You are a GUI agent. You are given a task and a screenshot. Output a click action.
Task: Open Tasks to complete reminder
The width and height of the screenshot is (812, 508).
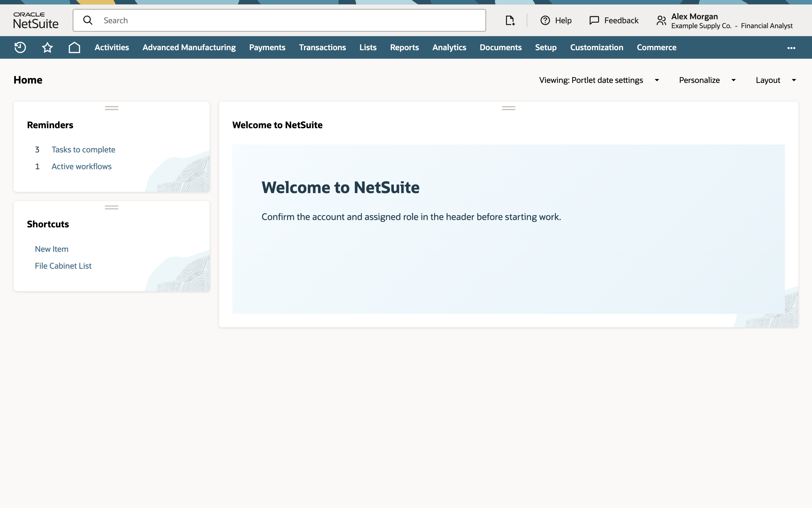coord(83,150)
